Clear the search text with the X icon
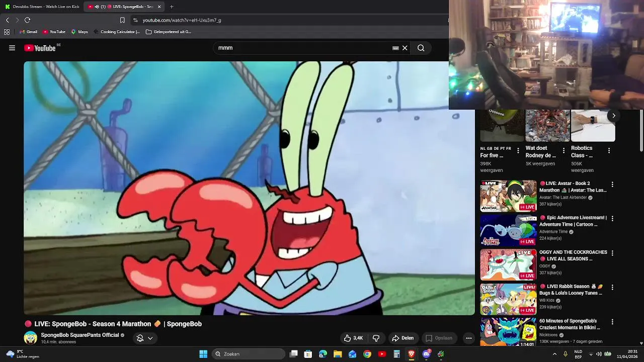This screenshot has width=644, height=362. (405, 48)
